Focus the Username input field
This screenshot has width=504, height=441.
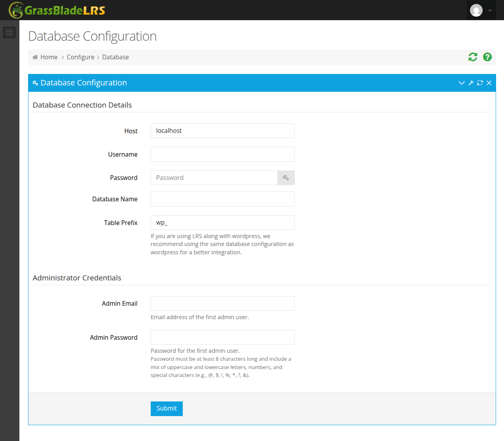[x=223, y=154]
